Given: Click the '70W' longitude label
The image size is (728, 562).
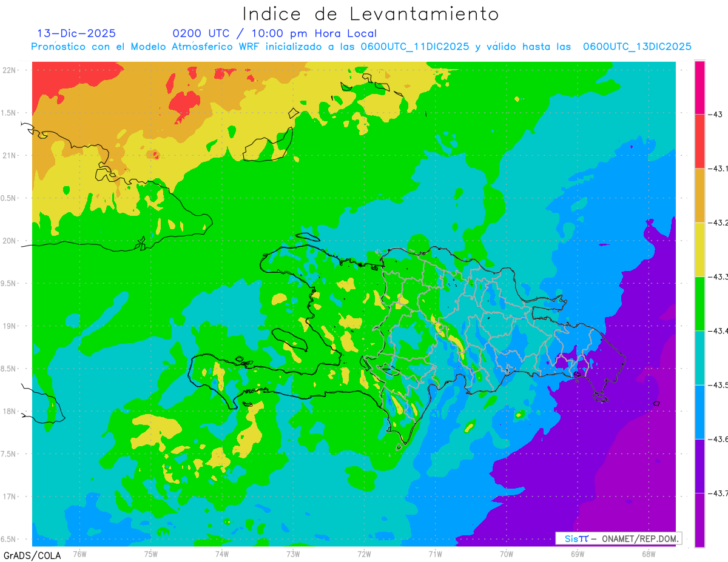Looking at the screenshot, I should click(506, 554).
